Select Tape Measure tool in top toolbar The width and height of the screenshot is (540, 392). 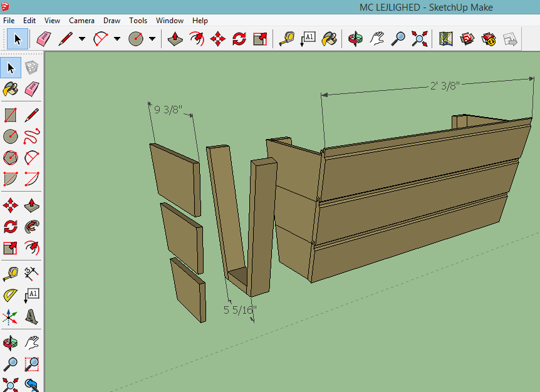[286, 39]
